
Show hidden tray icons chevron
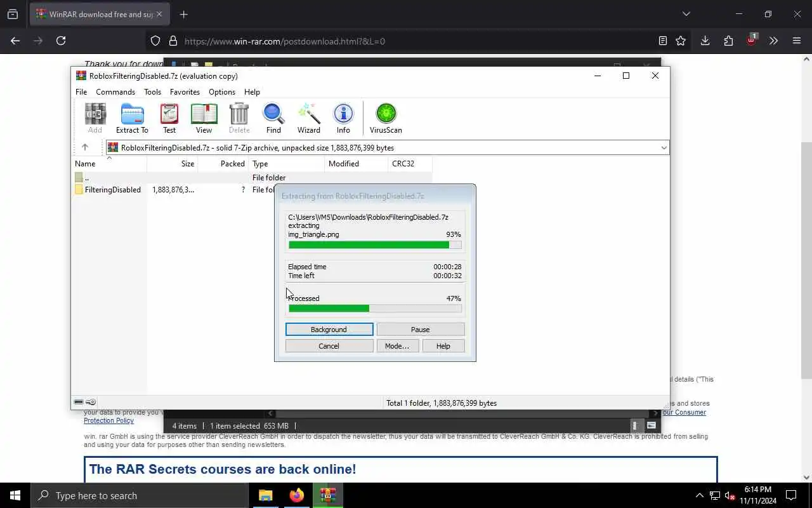[x=699, y=495]
